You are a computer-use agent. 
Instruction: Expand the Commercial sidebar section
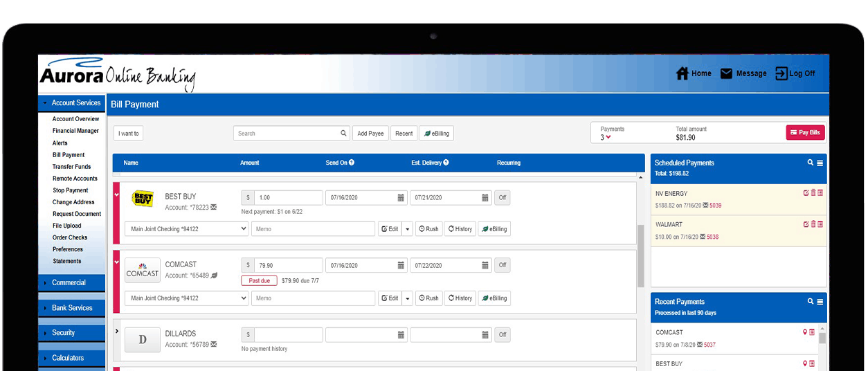pyautogui.click(x=72, y=282)
